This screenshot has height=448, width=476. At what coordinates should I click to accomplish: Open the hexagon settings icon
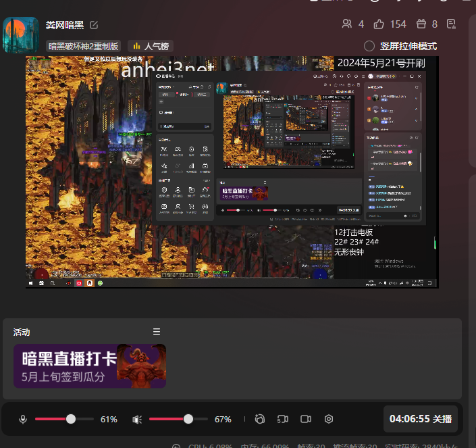point(329,419)
